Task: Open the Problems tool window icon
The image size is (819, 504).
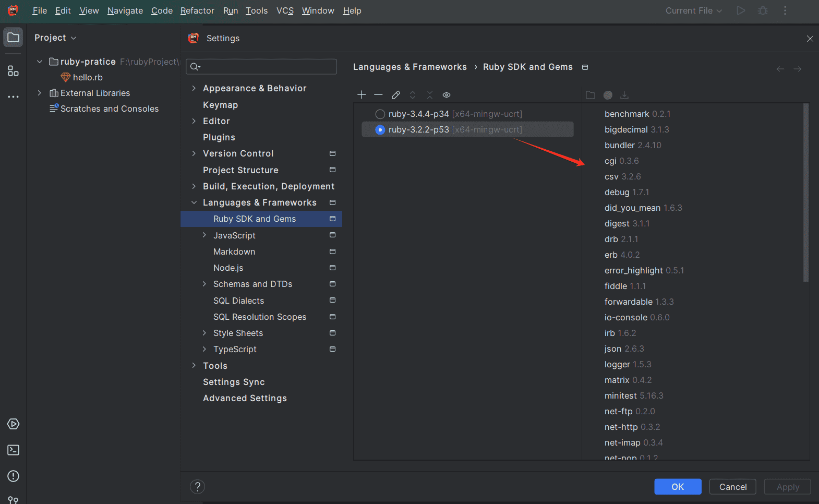Action: pyautogui.click(x=14, y=476)
